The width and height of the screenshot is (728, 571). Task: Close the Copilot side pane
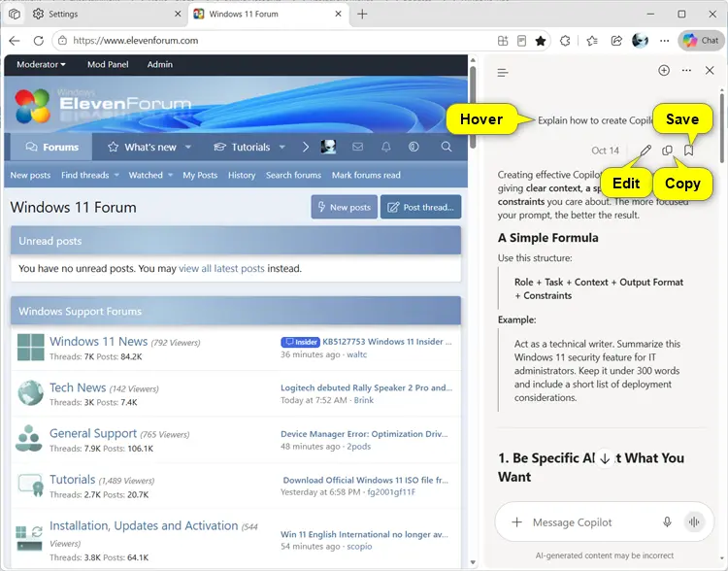tap(710, 70)
